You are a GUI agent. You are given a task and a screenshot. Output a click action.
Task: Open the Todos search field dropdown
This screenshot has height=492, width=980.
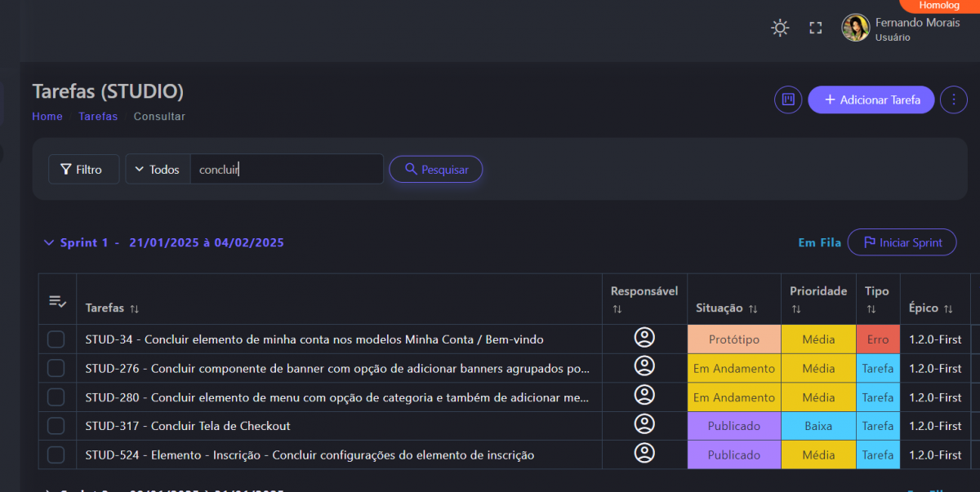click(x=158, y=170)
